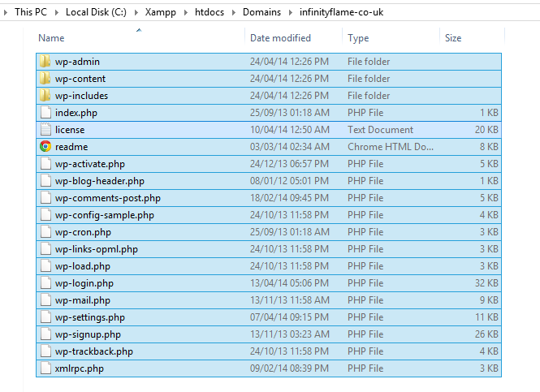The width and height of the screenshot is (540, 392).
Task: Select the wp-trackback.php file name
Action: pyautogui.click(x=94, y=351)
